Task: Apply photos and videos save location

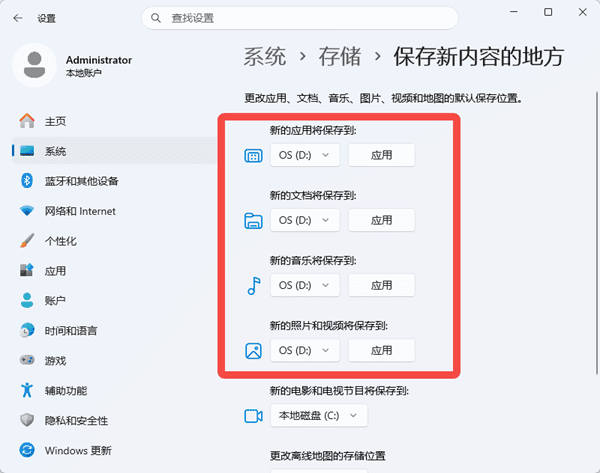Action: point(382,350)
